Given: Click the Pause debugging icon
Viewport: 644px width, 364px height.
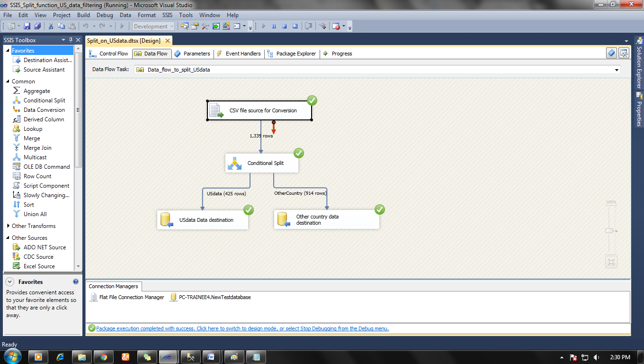Looking at the screenshot, I should point(274,27).
